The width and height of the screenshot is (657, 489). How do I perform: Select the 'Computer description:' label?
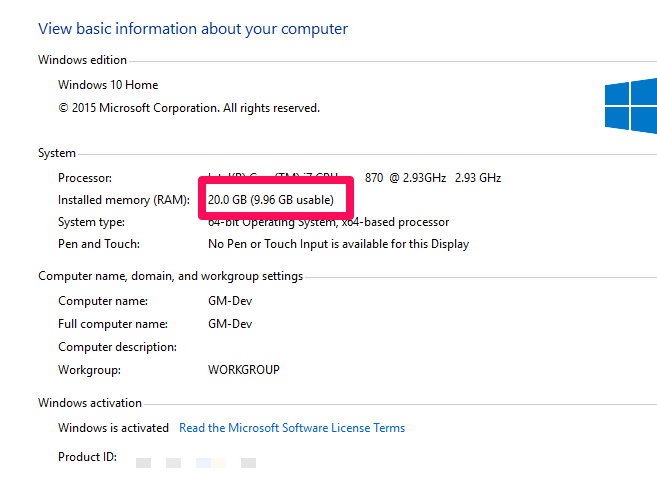tap(117, 347)
